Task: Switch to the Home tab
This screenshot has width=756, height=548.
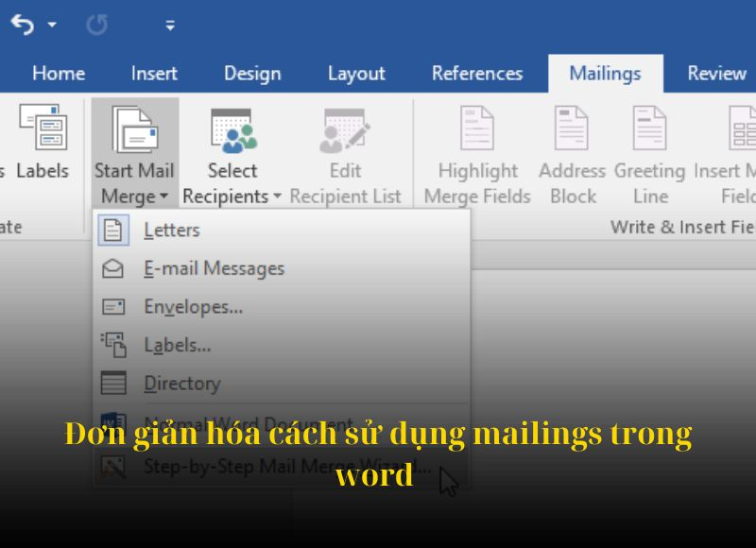Action: pos(59,74)
